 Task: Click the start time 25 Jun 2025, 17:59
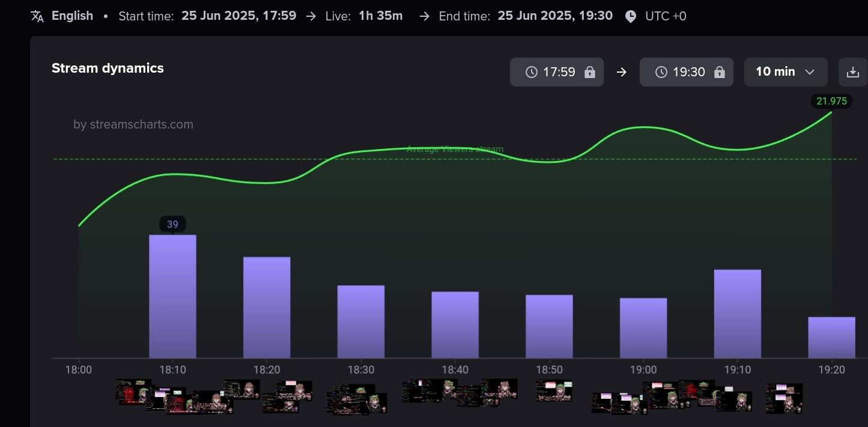(x=239, y=16)
